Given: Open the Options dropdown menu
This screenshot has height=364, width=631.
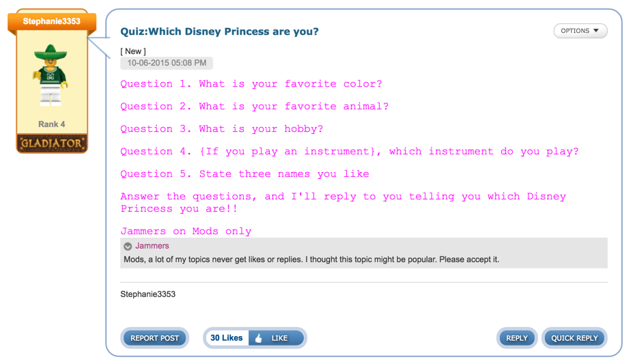Looking at the screenshot, I should [x=580, y=31].
